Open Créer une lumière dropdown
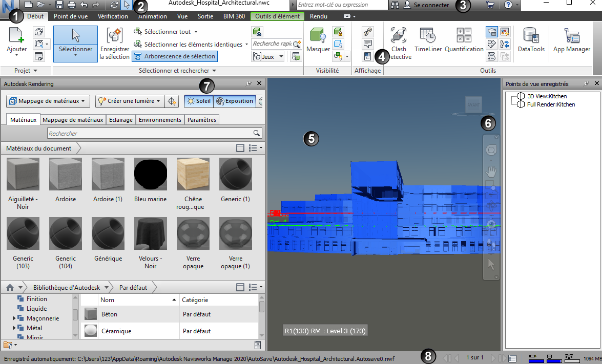 coord(130,101)
